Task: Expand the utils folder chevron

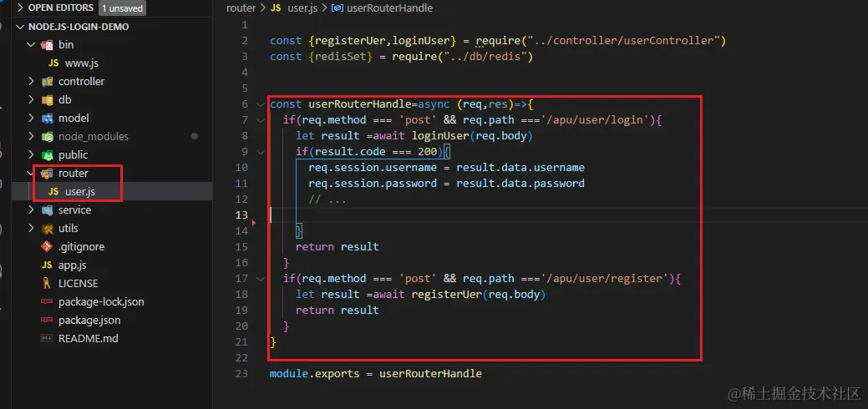Action: (x=31, y=228)
